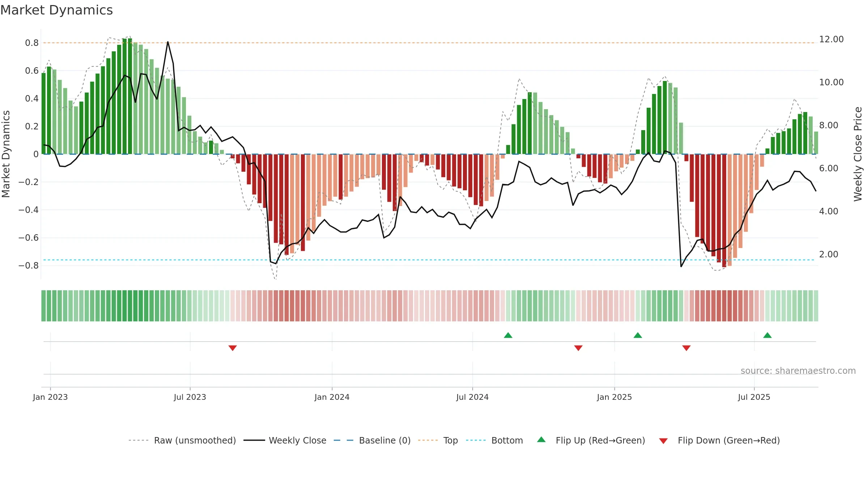Screen dimensions: 868x488
Task: Click the −0.8 left-axis tick label
Action: [29, 266]
